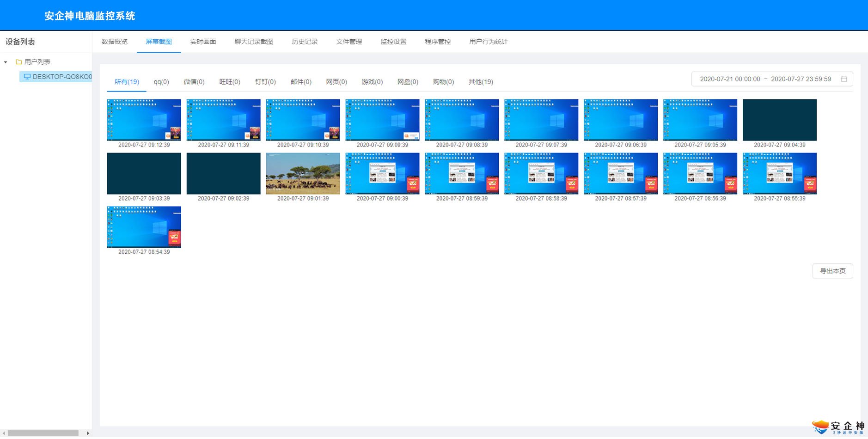The image size is (868, 439).
Task: Open the dark screenshot from 09:03:39
Action: point(144,173)
